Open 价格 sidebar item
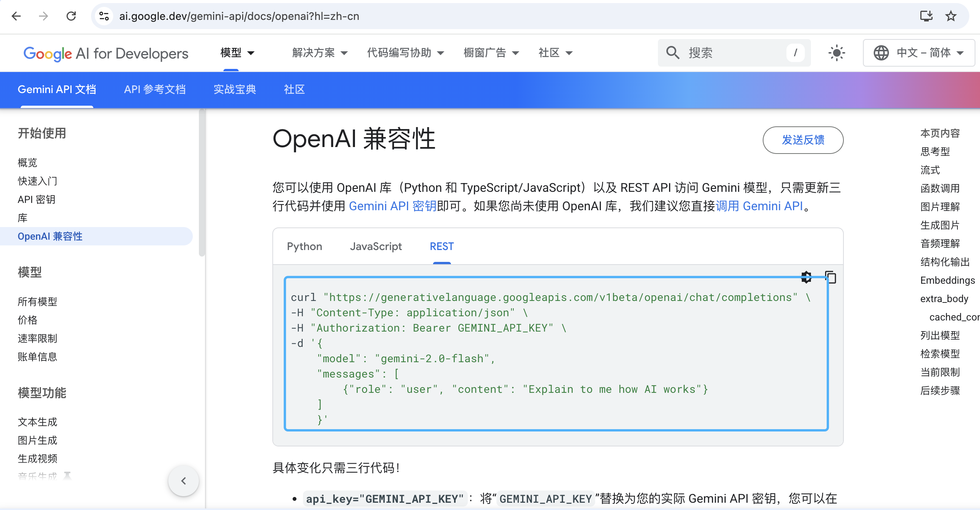This screenshot has width=980, height=510. [x=28, y=320]
